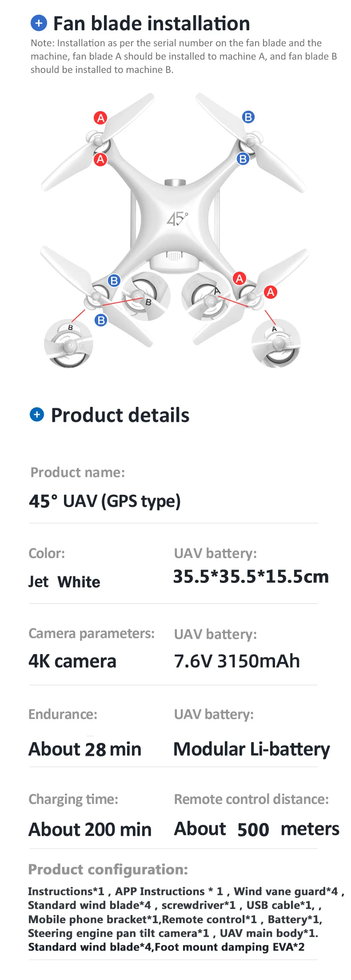
Task: Click the Fan blade installation heading
Action: point(152,24)
